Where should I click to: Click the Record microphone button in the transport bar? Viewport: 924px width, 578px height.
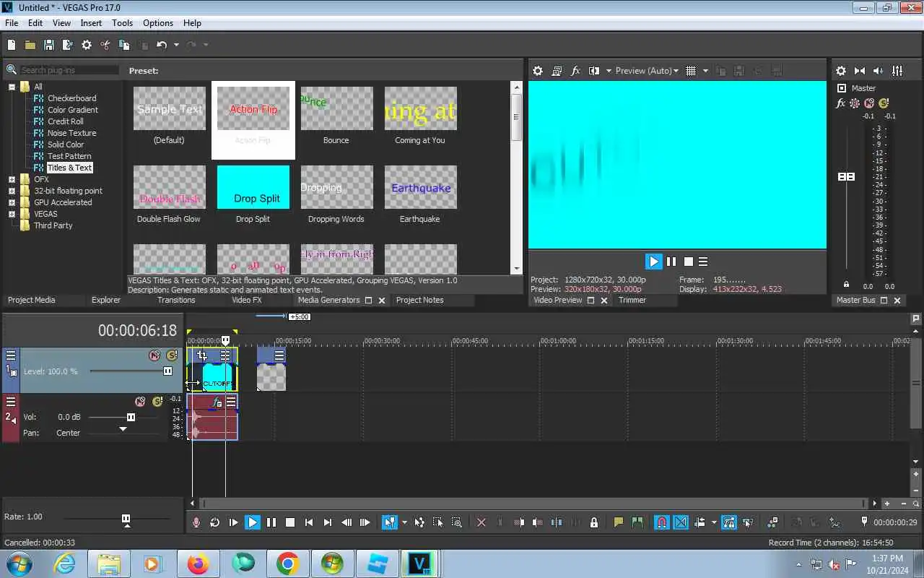tap(196, 522)
